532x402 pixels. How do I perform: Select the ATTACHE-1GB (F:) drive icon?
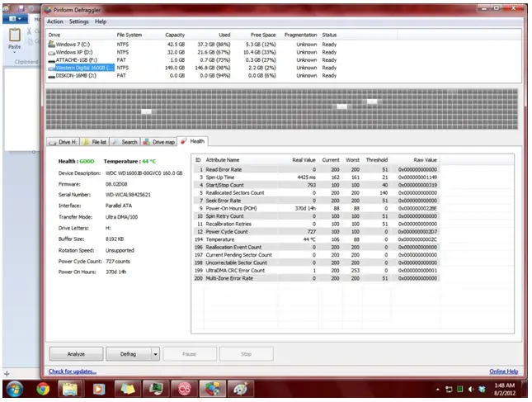pyautogui.click(x=52, y=60)
